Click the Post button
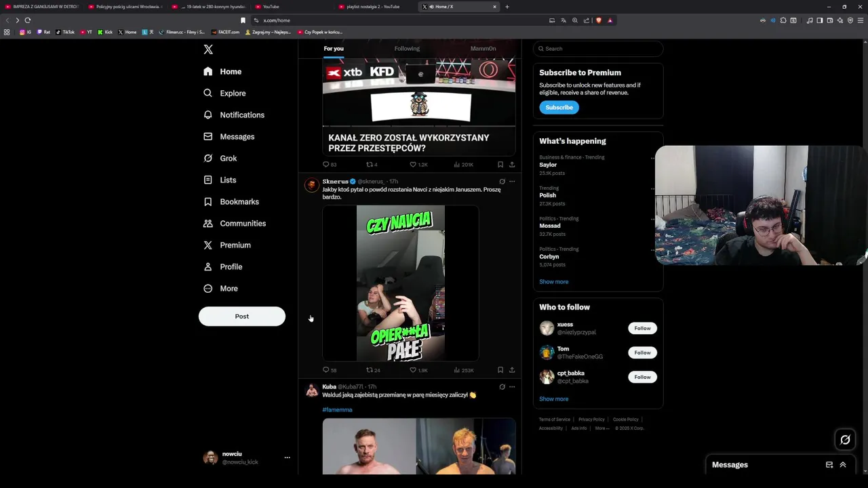868x488 pixels. point(242,317)
